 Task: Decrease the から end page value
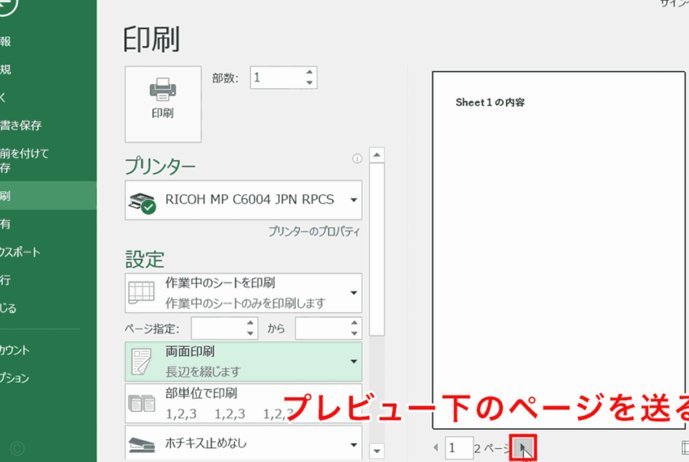(x=355, y=334)
